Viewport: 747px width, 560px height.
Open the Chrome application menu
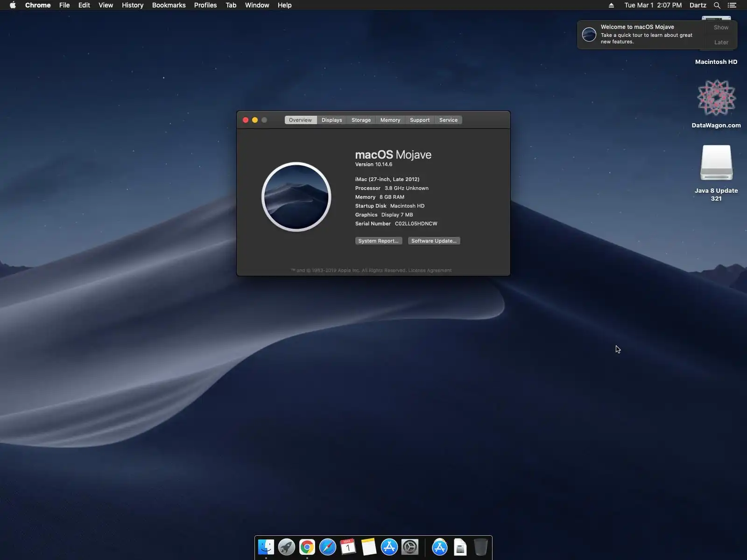pyautogui.click(x=38, y=5)
